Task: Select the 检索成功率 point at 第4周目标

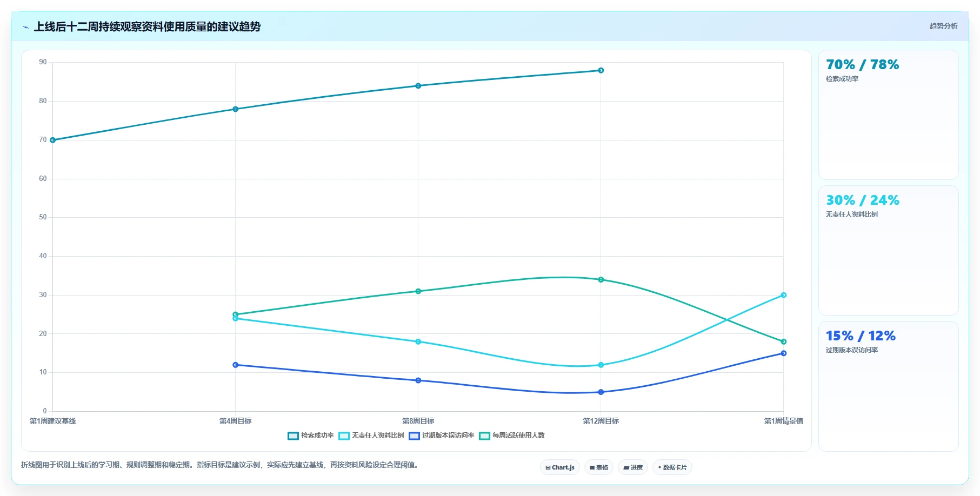Action: pyautogui.click(x=236, y=109)
